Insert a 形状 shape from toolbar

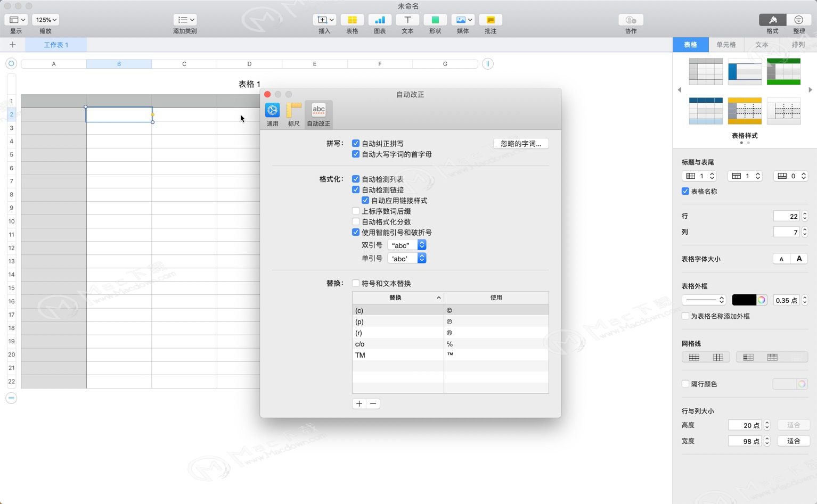tap(435, 20)
